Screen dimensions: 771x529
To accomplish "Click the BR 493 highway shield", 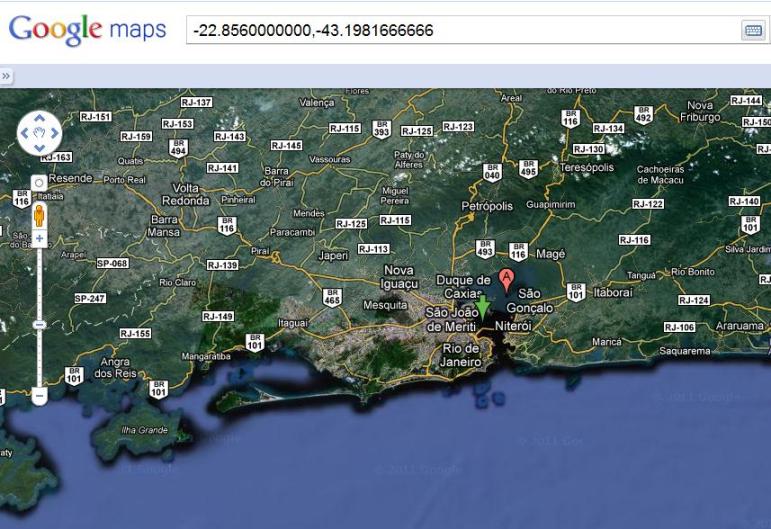I will click(x=485, y=249).
